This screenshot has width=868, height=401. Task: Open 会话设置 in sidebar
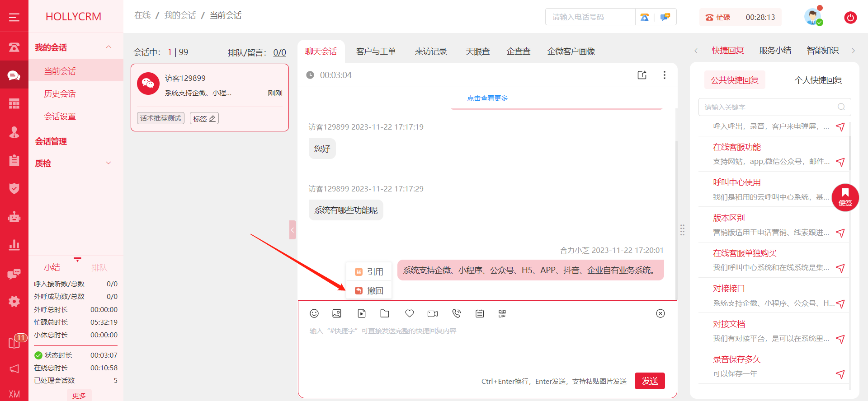60,117
